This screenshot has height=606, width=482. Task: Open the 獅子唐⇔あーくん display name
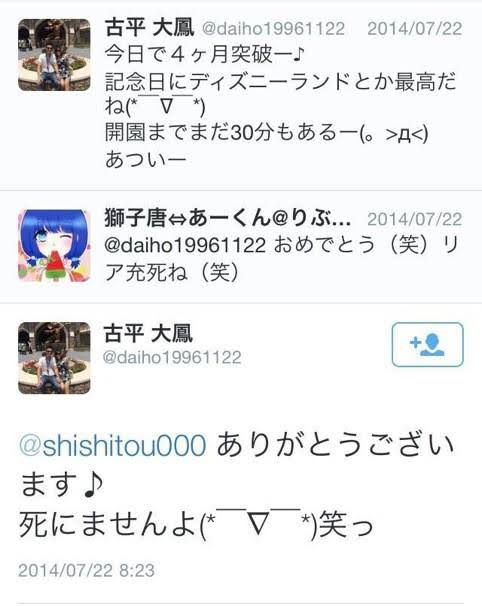pos(228,218)
